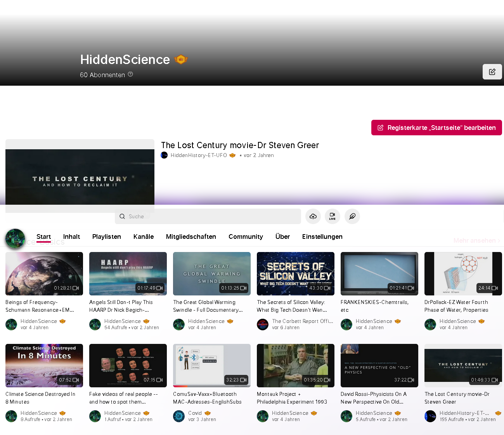Click title "FRANKENSKIES-Chemtrails, etc"
The height and width of the screenshot is (435, 504).
[374, 306]
